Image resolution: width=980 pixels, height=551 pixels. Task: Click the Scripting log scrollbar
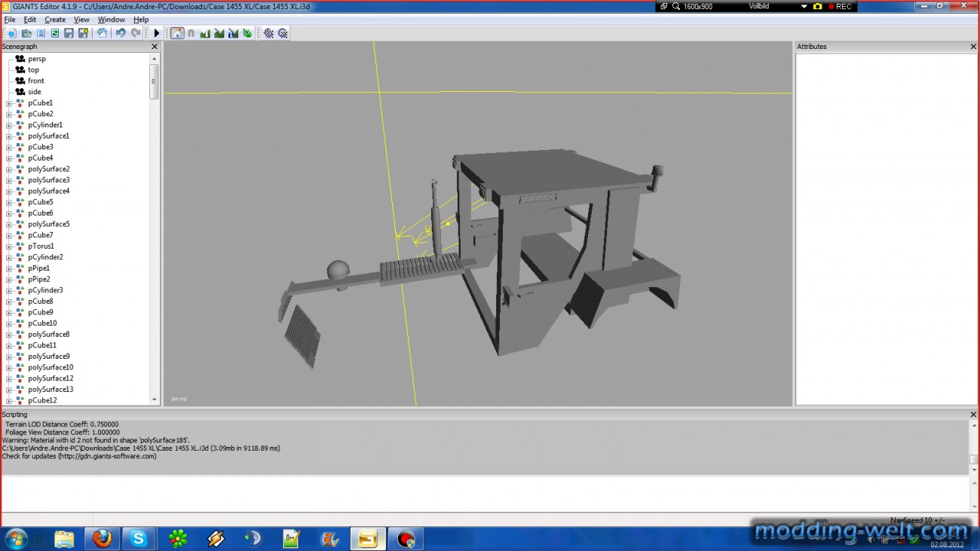974,448
